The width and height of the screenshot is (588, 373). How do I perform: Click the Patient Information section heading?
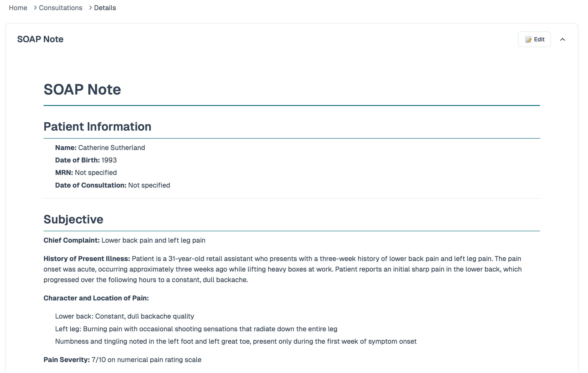click(x=97, y=126)
